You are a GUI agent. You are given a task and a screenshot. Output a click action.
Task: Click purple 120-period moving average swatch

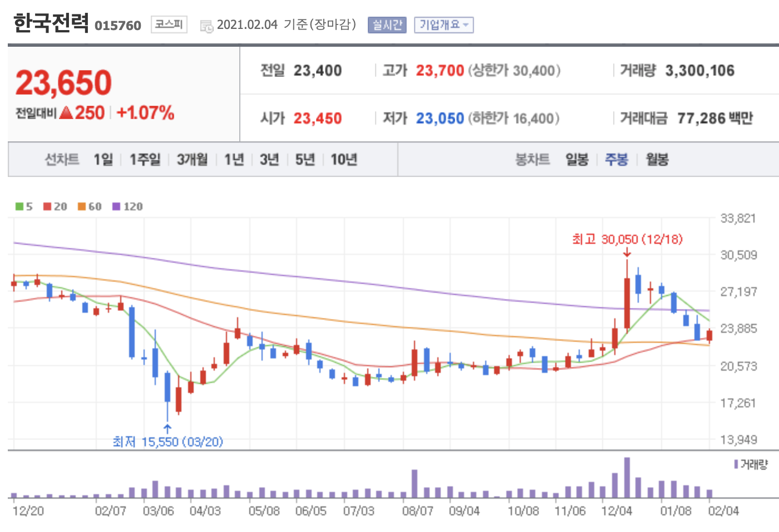coord(116,206)
